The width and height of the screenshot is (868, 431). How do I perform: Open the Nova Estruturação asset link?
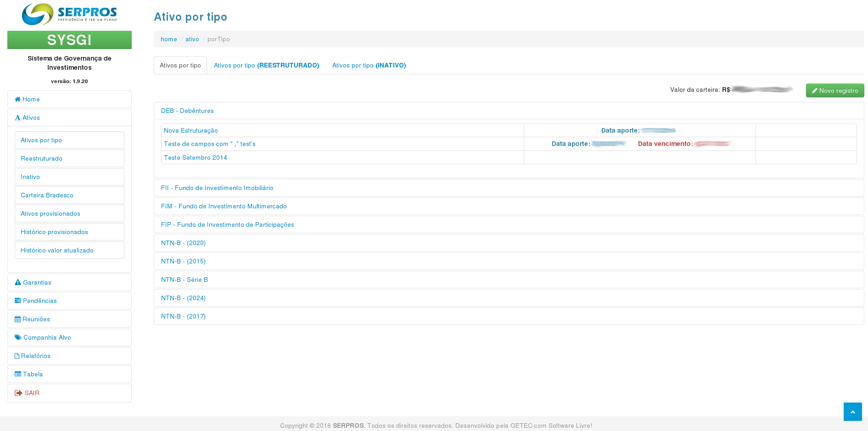pos(191,130)
